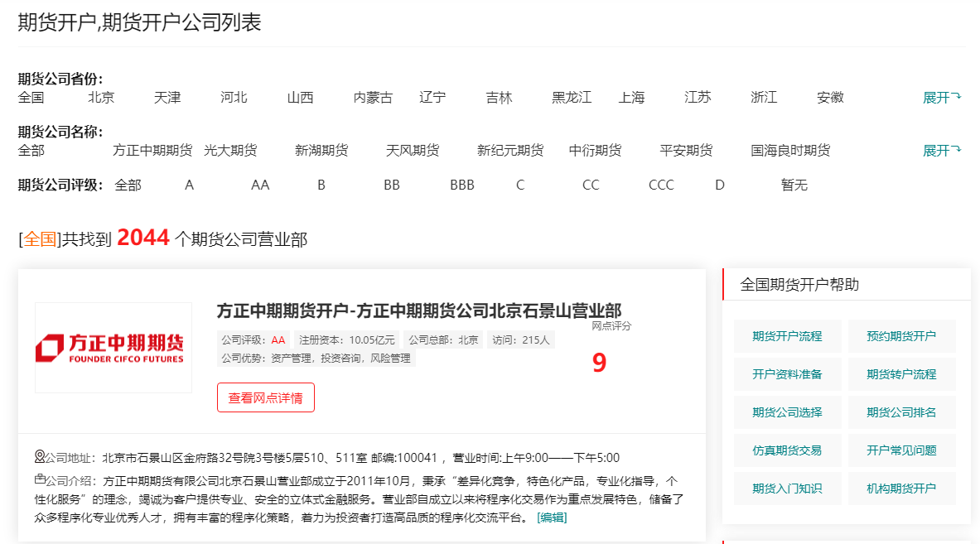Select 全部 in company name filter
980x544 pixels.
pos(31,151)
